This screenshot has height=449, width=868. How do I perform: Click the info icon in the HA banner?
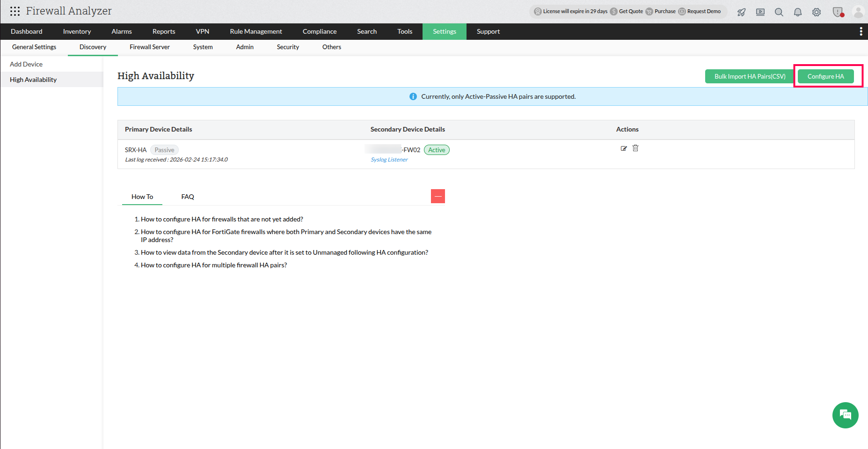413,96
